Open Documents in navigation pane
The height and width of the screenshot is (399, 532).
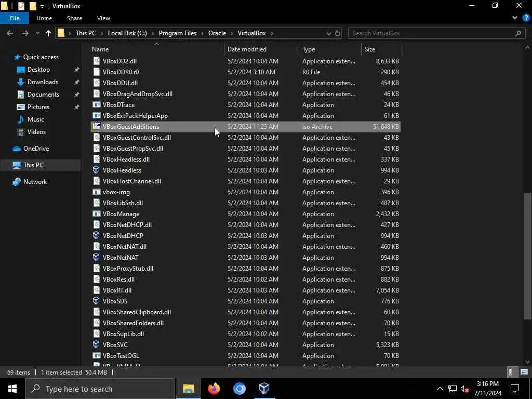click(43, 95)
